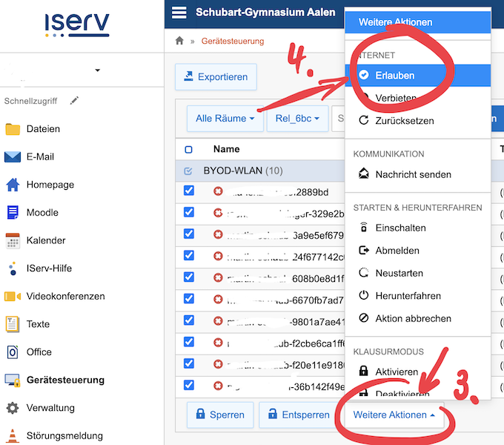Toggle the select-all checkbox beside Name

[189, 150]
